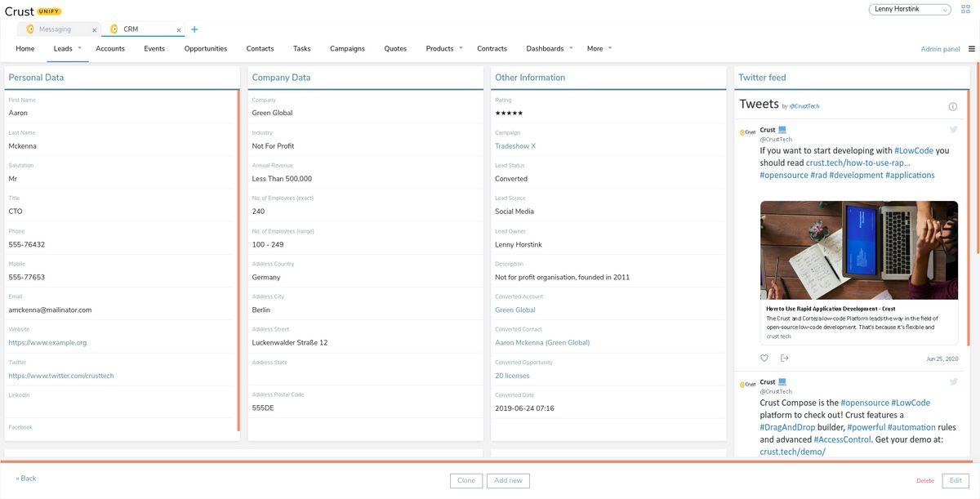Open the Contacts menu item
The image size is (980, 499).
pyautogui.click(x=261, y=48)
